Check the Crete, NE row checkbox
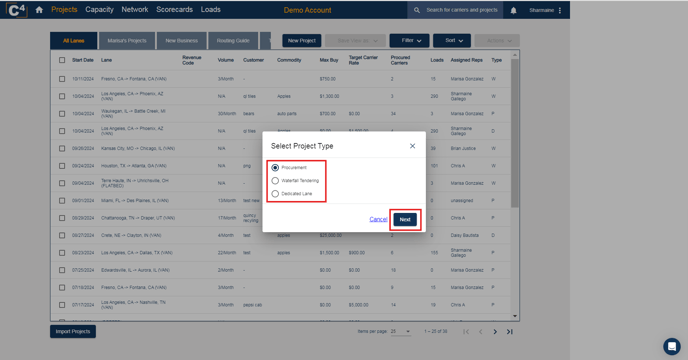 [x=62, y=235]
